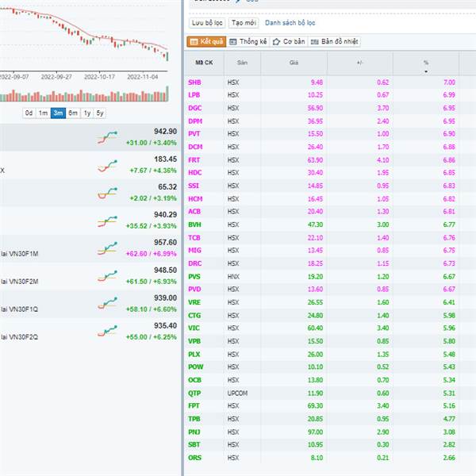Screen dimensions: 476x476
Task: Click the VN30F2M sparkline icon
Action: click(107, 276)
